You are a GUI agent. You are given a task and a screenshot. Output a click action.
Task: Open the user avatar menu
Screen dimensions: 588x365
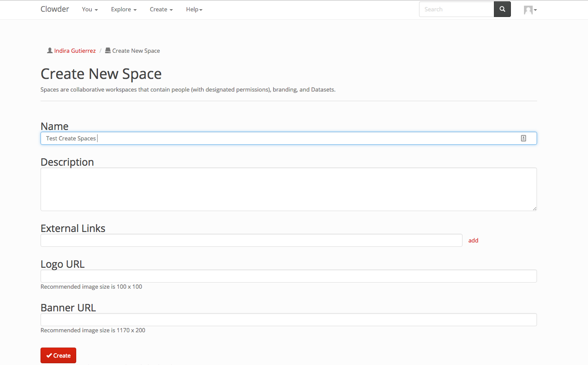[530, 10]
